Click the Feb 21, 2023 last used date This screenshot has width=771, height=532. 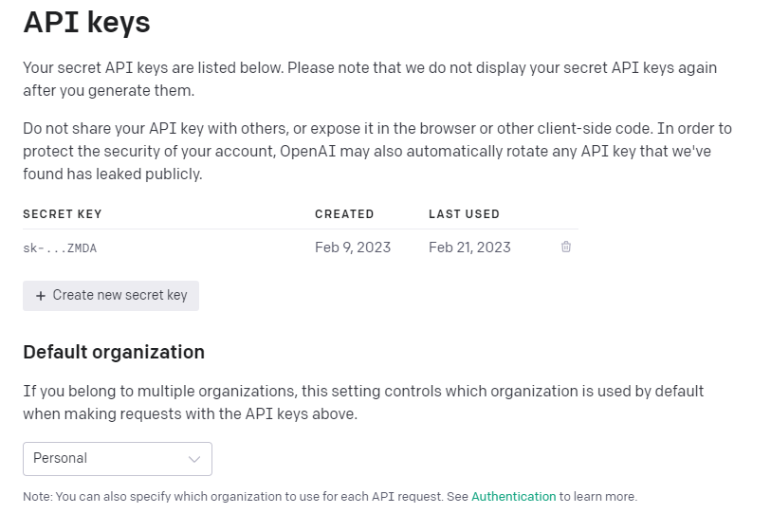tap(469, 248)
